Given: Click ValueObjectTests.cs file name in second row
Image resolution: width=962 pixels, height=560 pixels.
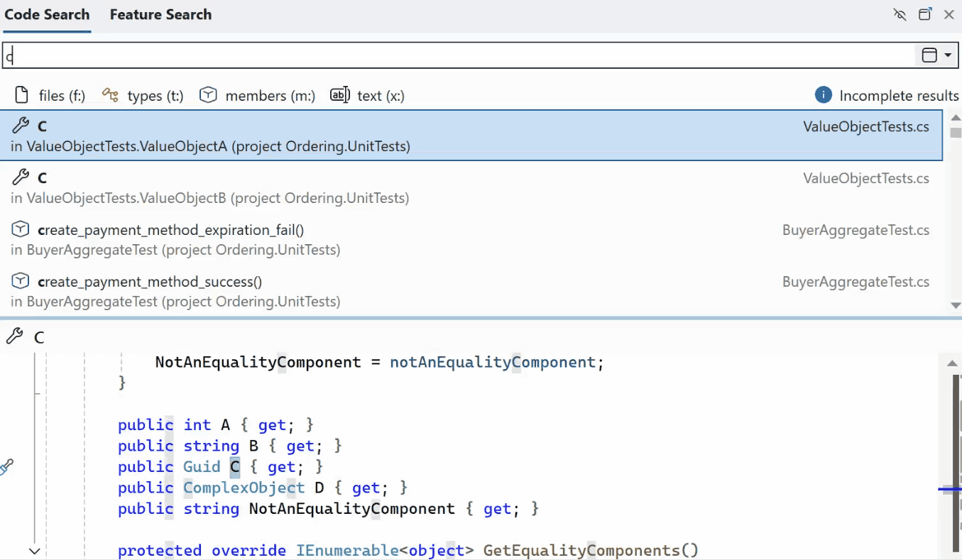Looking at the screenshot, I should point(866,178).
